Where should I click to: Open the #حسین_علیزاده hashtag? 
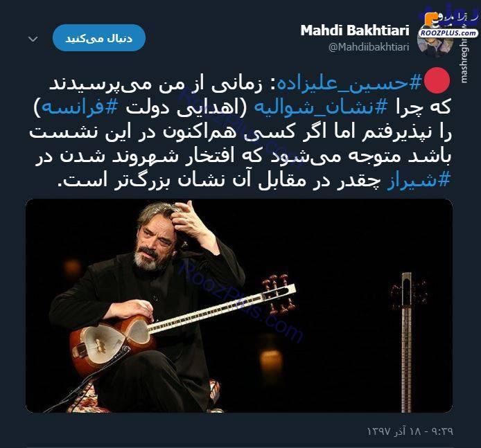tap(350, 84)
